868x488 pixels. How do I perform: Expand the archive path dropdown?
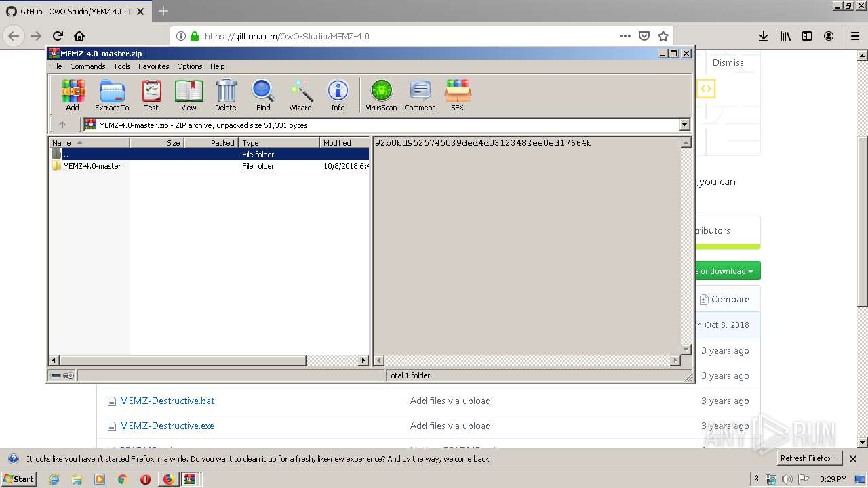point(684,125)
